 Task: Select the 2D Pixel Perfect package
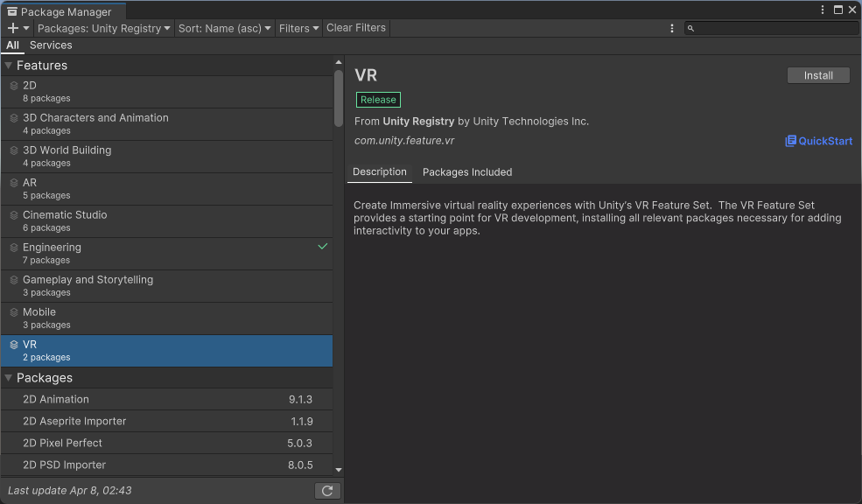(x=166, y=443)
